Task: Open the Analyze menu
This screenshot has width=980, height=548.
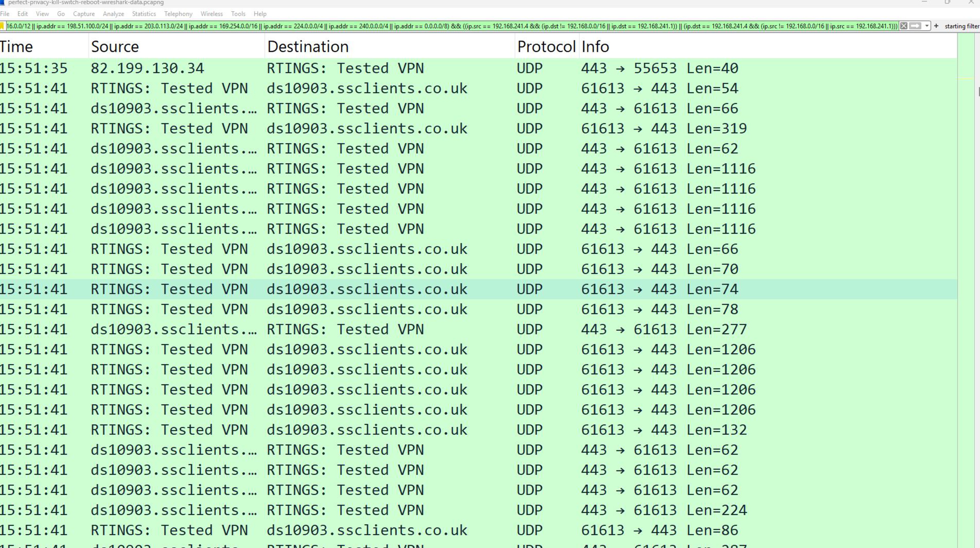Action: point(113,14)
